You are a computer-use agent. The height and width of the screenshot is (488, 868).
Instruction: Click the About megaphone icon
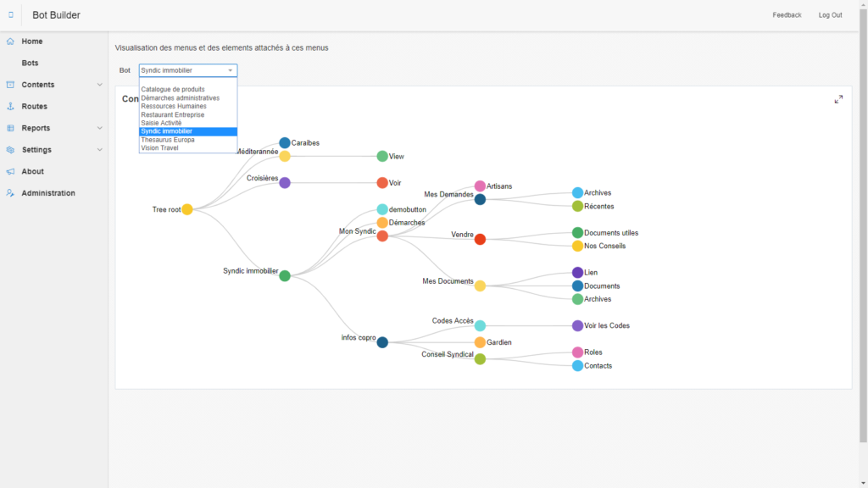(10, 171)
